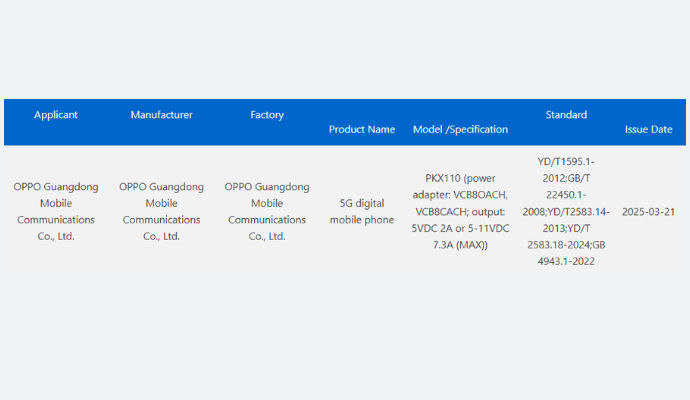
Task: Select the OPPO cell under Factory
Action: click(x=267, y=211)
